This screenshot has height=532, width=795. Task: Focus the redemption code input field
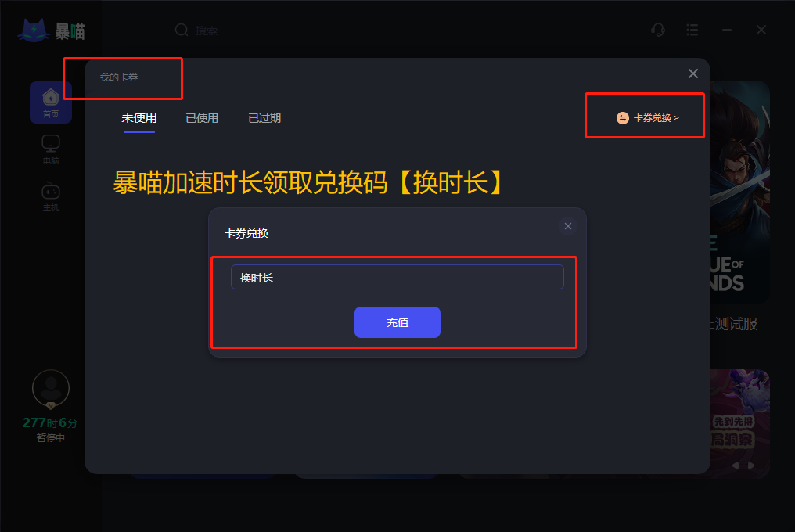tap(397, 277)
